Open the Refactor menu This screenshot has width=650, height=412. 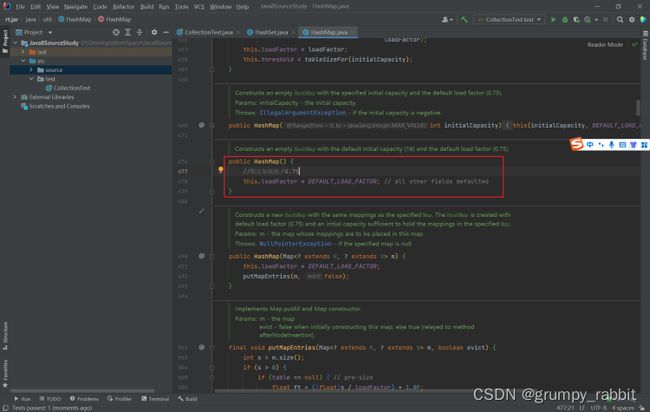coord(124,7)
